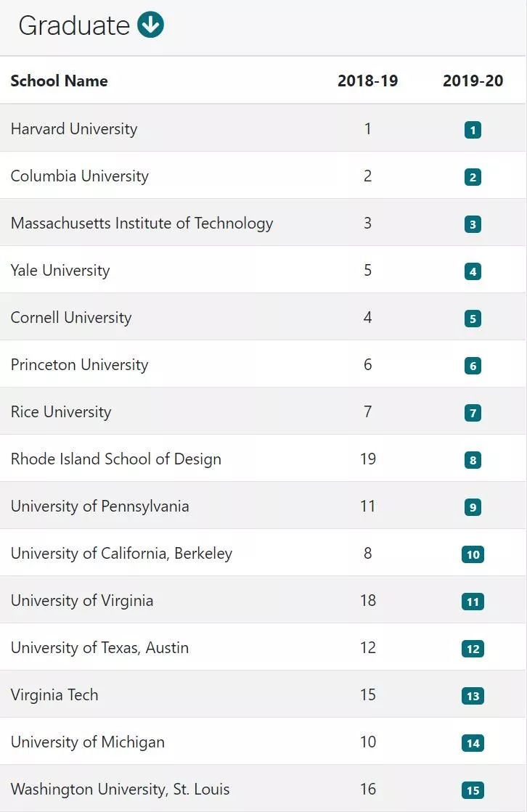Click the rank 8 badge for RISD
This screenshot has width=527, height=812.
click(x=473, y=460)
